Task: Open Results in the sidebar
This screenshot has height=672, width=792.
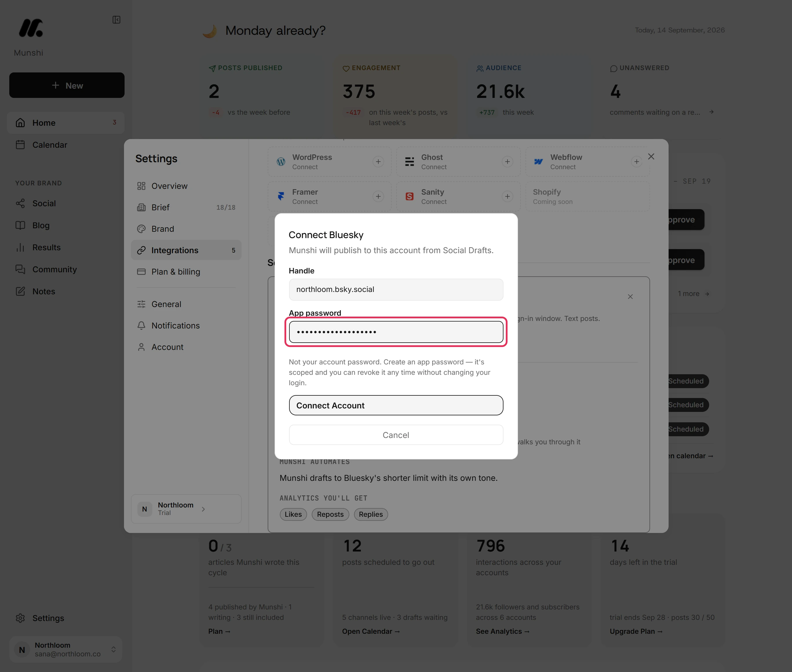Action: point(65,247)
